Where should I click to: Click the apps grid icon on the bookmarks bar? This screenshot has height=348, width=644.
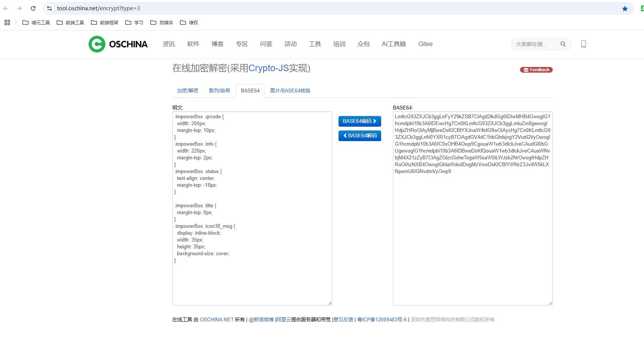coord(7,22)
